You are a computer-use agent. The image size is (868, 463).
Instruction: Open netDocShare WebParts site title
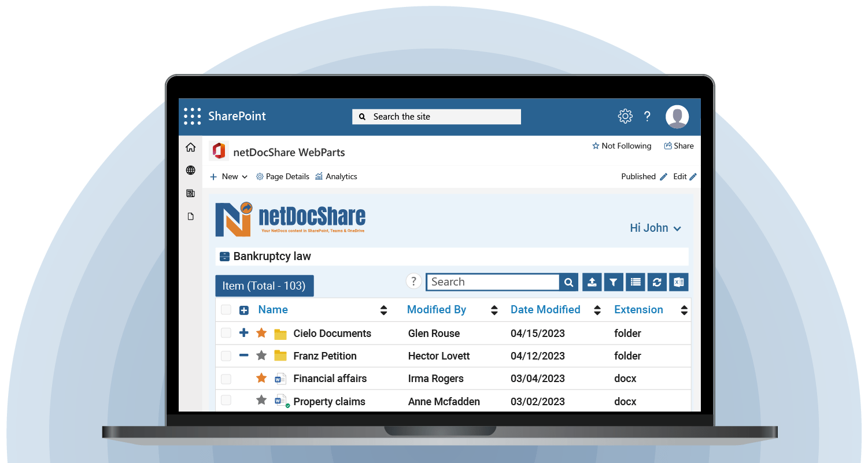point(289,153)
